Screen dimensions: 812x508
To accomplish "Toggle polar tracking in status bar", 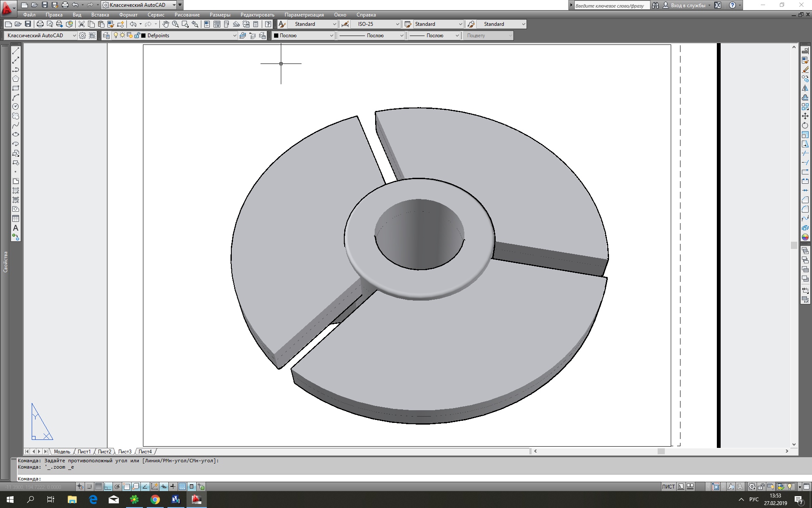I will click(x=117, y=486).
